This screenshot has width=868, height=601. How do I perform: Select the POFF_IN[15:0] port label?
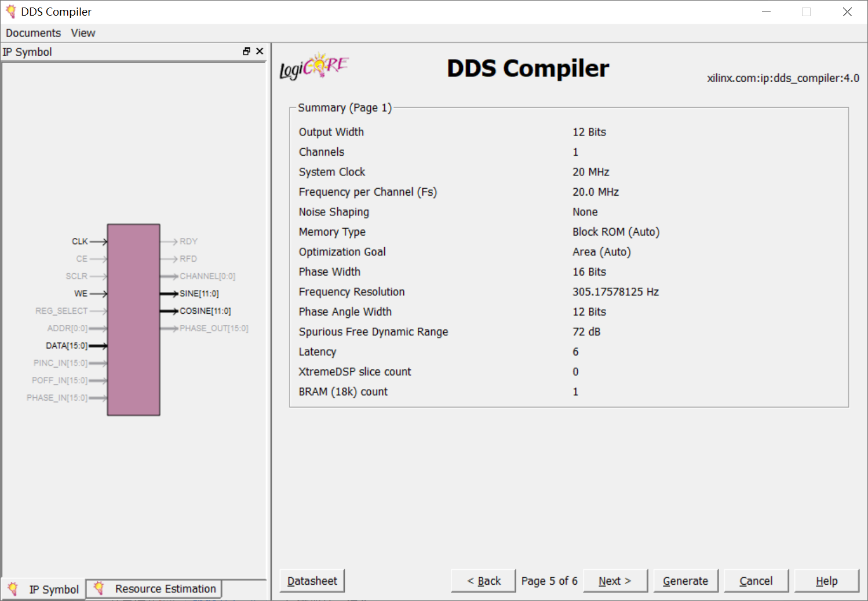pos(60,380)
